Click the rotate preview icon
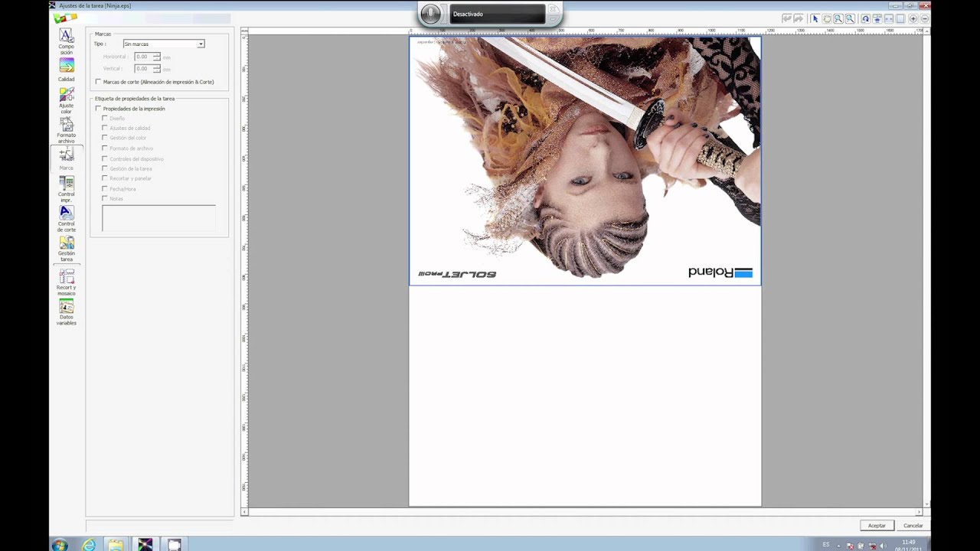This screenshot has width=980, height=551. coord(866,18)
